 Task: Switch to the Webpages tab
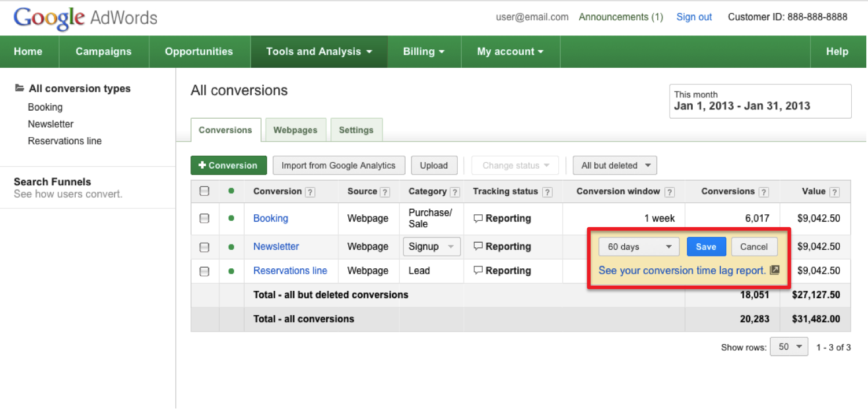295,130
